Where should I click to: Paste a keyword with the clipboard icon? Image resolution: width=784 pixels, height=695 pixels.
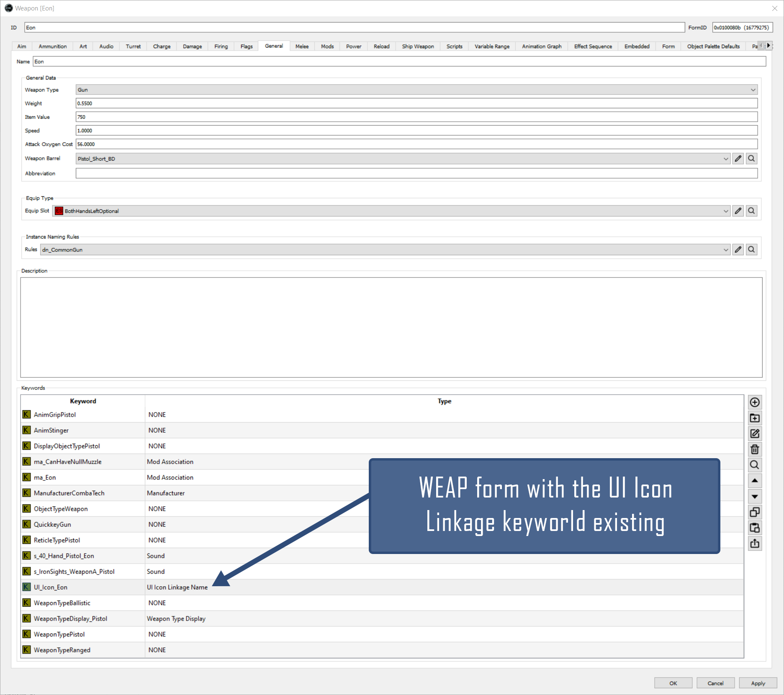click(755, 528)
